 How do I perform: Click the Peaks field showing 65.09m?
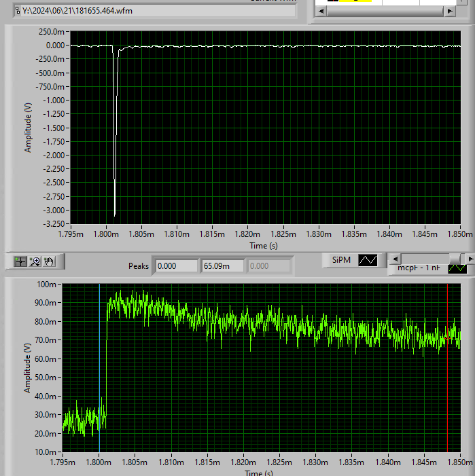pos(223,266)
